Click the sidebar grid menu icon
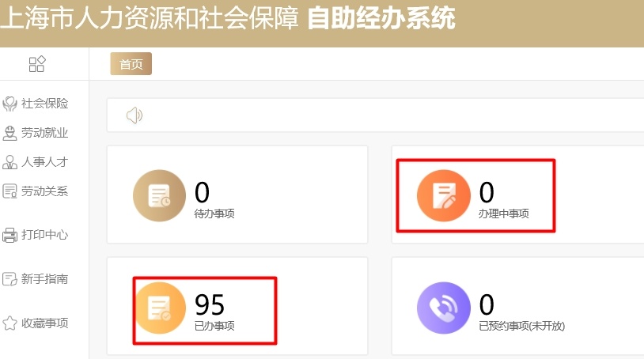 pyautogui.click(x=37, y=64)
